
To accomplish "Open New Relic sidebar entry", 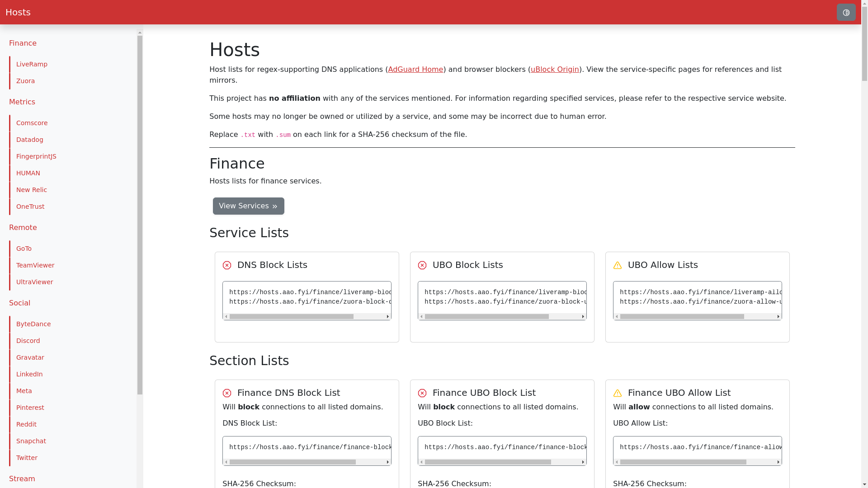I will (32, 190).
